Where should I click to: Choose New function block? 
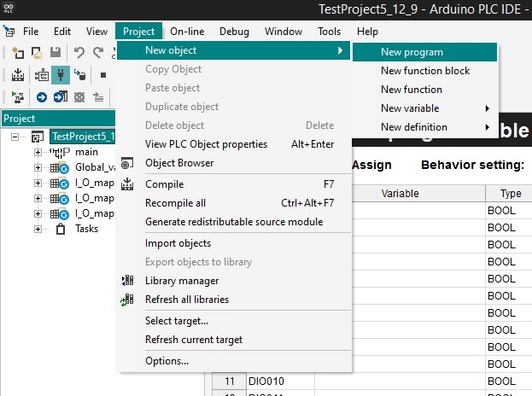424,71
